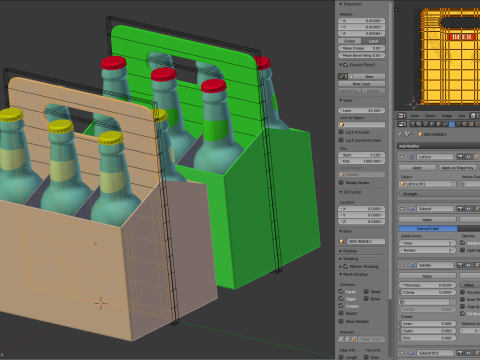Screen dimensions: 480x360
Task: Toggle the Grease Pencil panel checkbox
Action: 346,65
